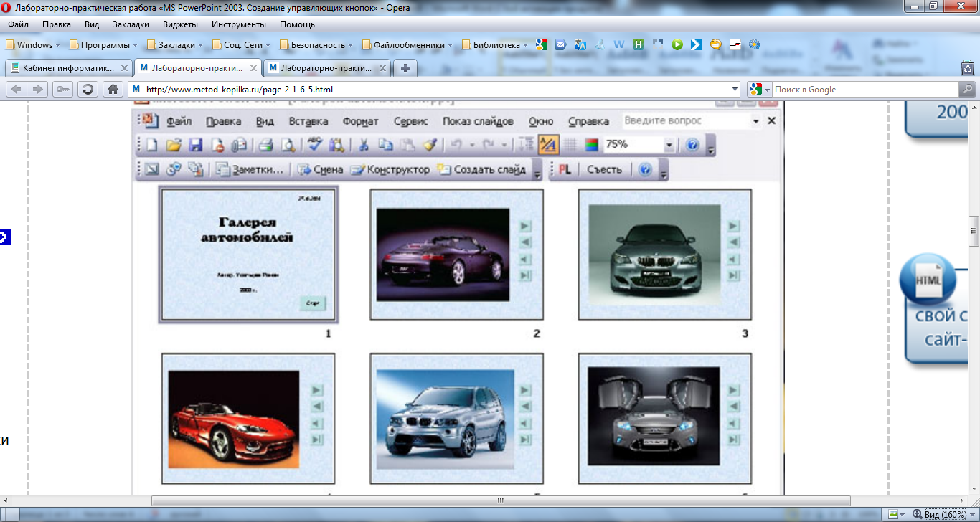Click the HTML badge in the sidebar
Viewport: 980px width, 522px height.
point(927,280)
